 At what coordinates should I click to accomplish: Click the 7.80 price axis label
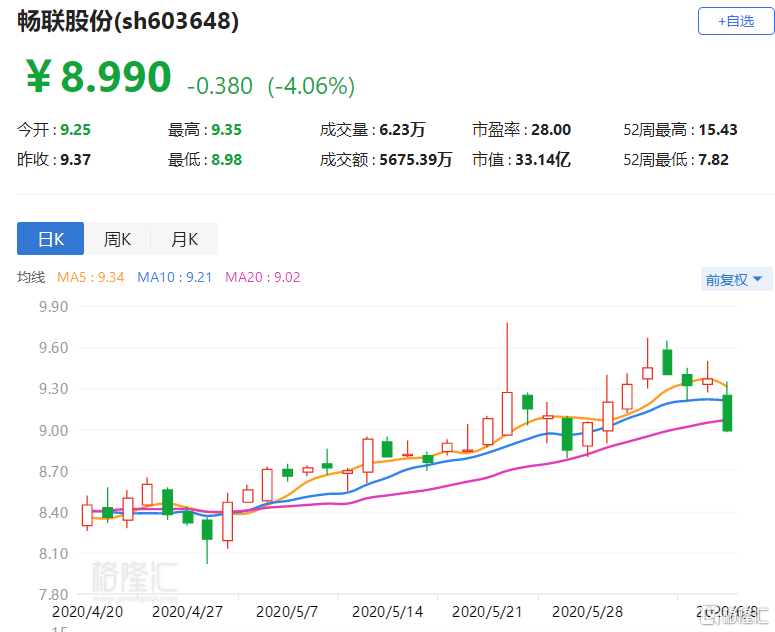(x=53, y=594)
